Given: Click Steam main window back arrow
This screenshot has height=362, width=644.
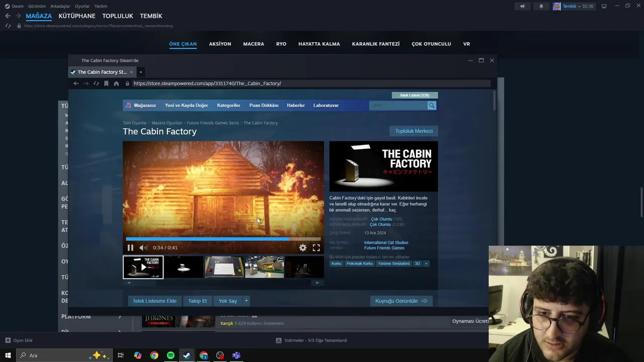Looking at the screenshot, I should click(x=8, y=16).
